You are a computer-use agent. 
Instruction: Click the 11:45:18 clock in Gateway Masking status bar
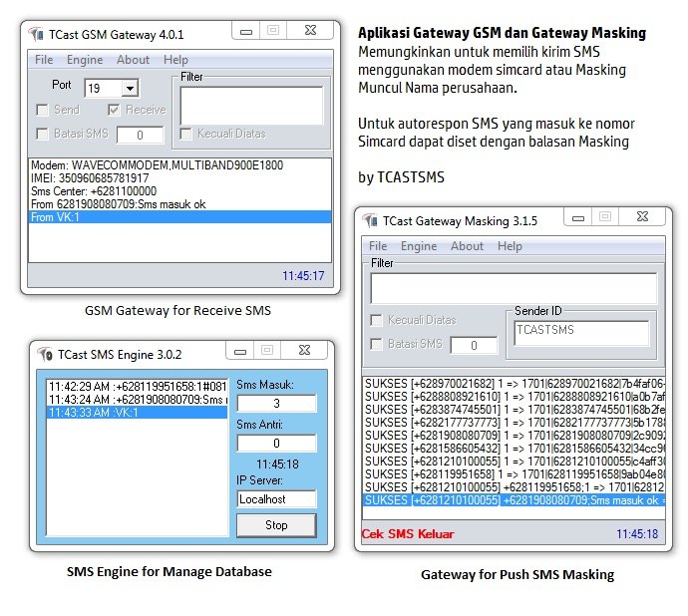[x=637, y=534]
